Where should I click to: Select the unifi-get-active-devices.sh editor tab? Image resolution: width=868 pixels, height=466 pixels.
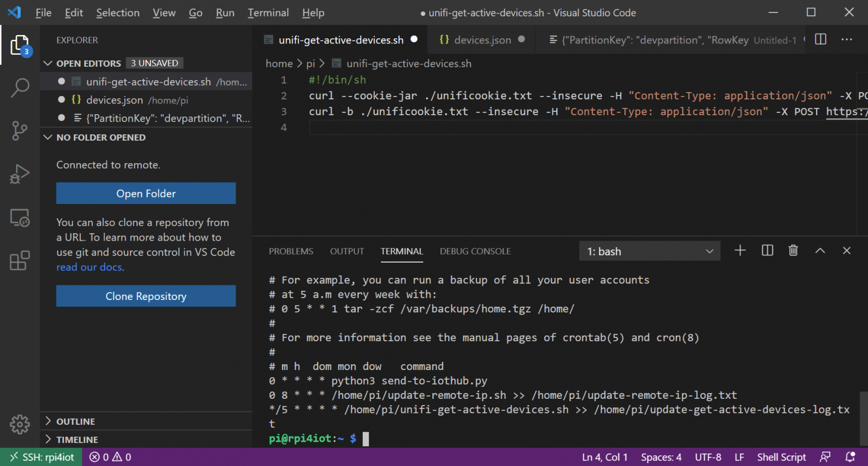pos(341,40)
